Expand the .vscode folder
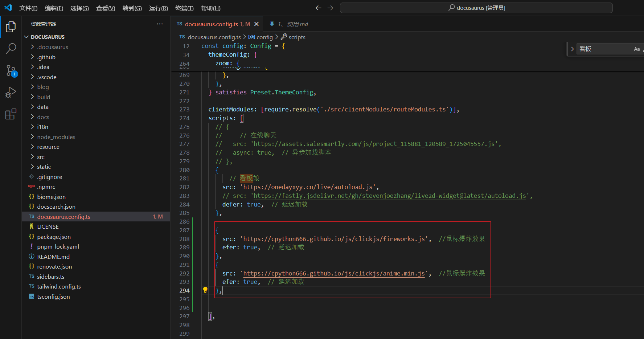 pyautogui.click(x=46, y=77)
